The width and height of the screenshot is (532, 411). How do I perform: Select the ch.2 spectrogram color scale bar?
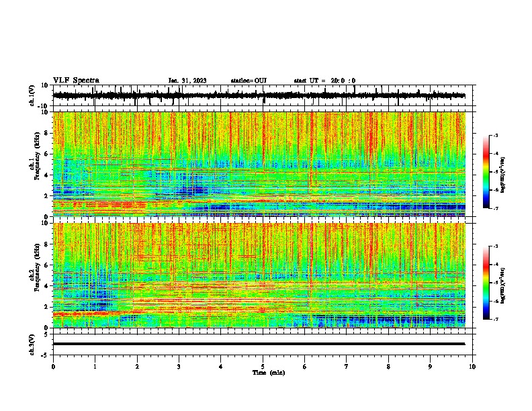486,283
